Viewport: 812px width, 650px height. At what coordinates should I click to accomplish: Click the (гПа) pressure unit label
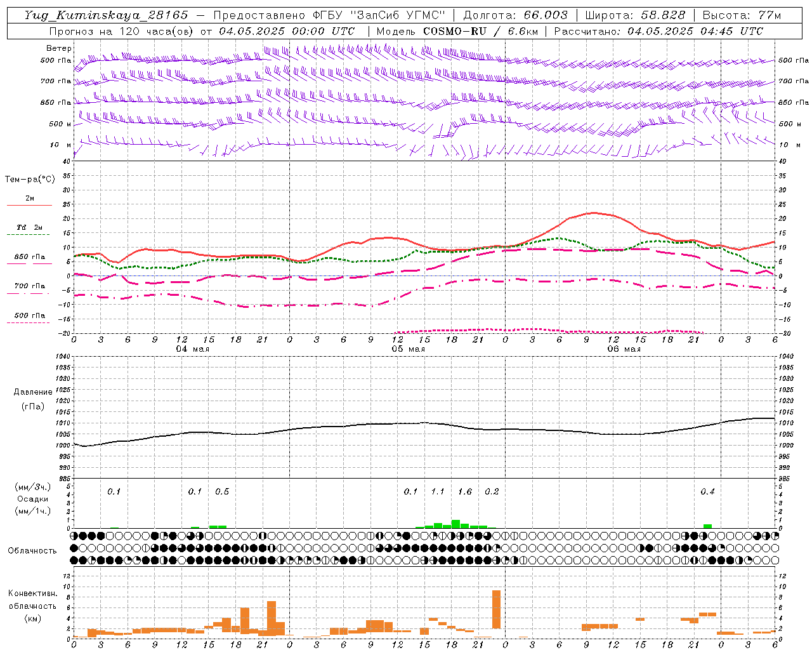pyautogui.click(x=33, y=406)
